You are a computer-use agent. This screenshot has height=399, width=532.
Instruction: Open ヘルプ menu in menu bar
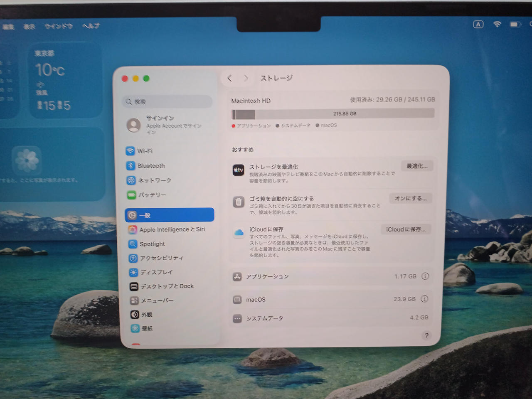coord(91,26)
